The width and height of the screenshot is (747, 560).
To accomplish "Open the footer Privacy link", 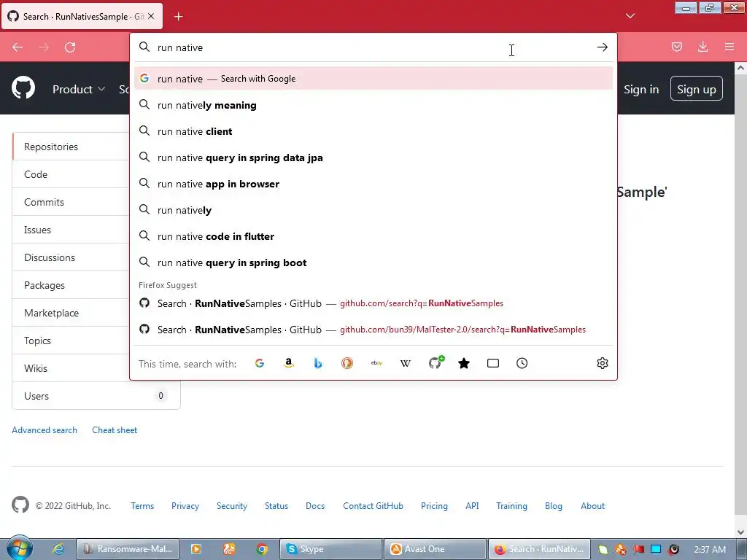I will (x=185, y=506).
